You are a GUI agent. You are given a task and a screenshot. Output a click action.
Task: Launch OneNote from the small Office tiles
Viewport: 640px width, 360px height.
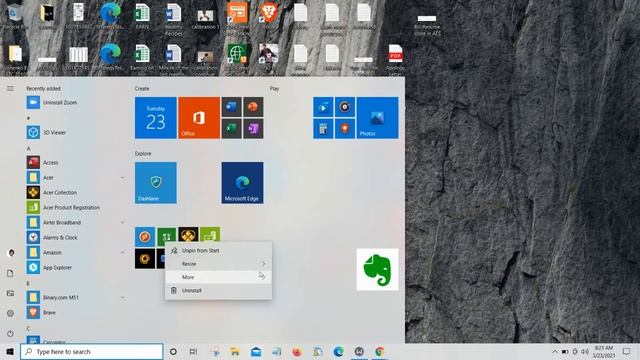click(x=253, y=129)
